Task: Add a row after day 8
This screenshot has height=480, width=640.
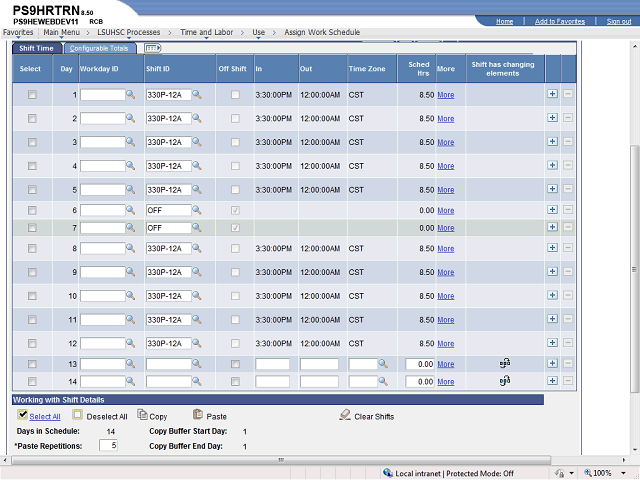Action: tap(552, 248)
